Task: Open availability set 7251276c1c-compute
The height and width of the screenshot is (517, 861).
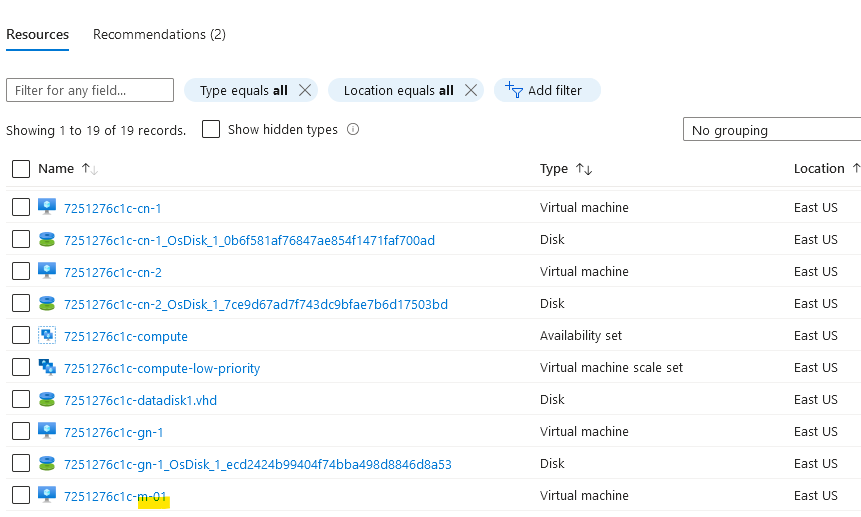Action: coord(126,336)
